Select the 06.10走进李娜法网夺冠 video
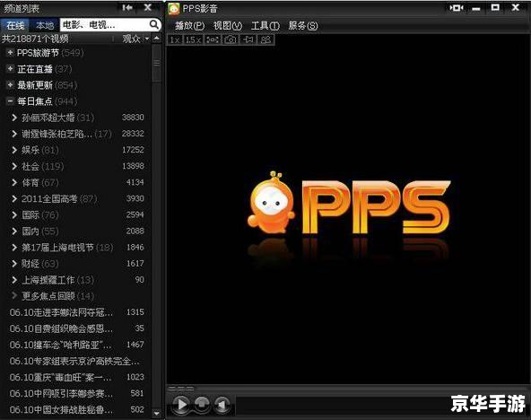The image size is (531, 420). [61, 312]
